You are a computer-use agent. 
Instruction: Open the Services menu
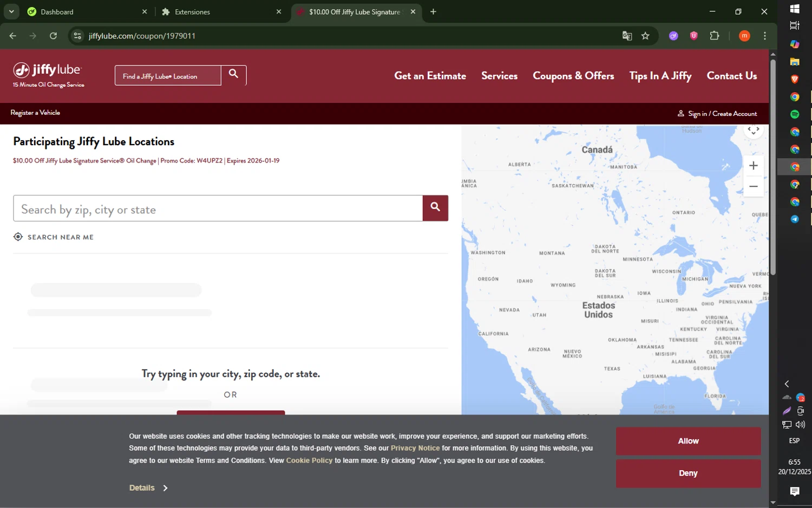(x=499, y=76)
